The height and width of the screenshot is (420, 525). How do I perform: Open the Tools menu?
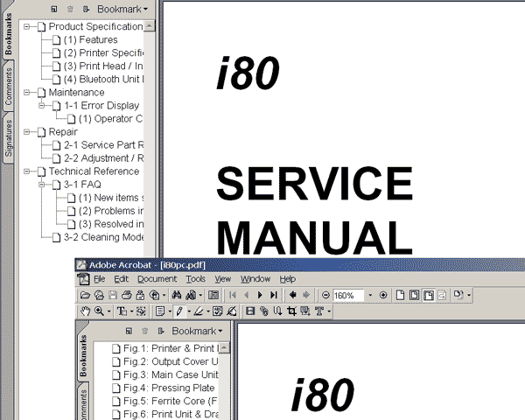click(x=195, y=279)
